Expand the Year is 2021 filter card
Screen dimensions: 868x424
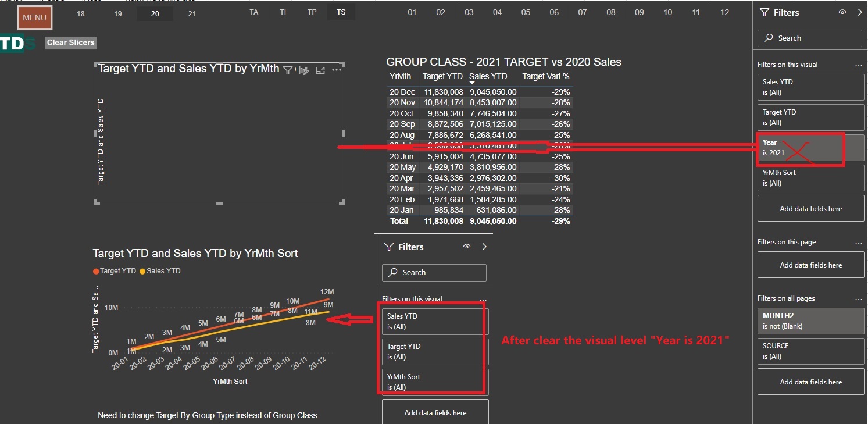pos(811,148)
